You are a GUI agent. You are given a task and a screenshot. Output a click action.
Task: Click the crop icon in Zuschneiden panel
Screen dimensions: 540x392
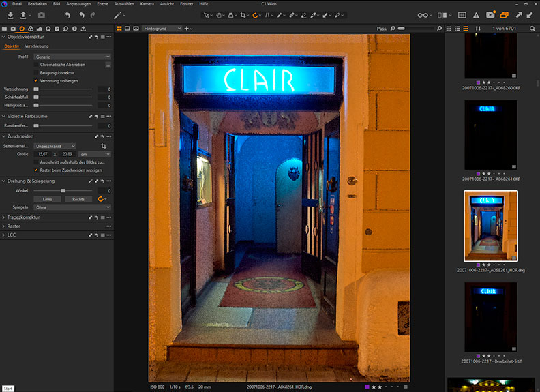tap(104, 146)
